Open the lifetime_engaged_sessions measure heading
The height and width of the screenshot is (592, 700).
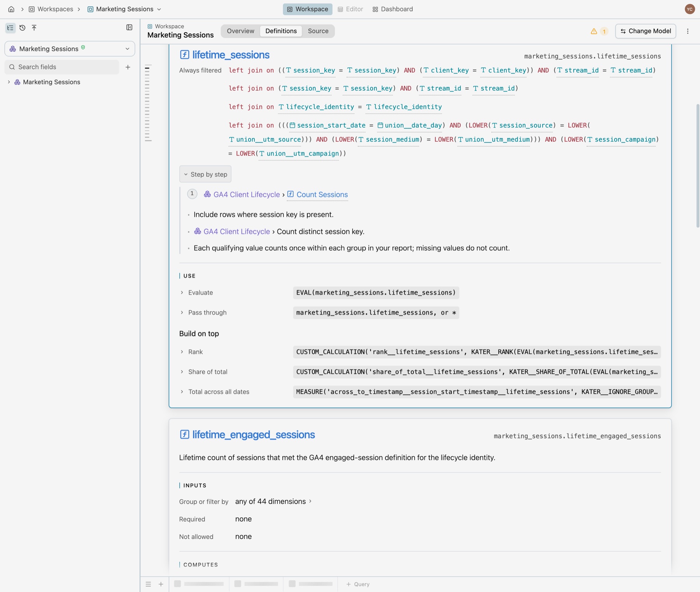(254, 435)
